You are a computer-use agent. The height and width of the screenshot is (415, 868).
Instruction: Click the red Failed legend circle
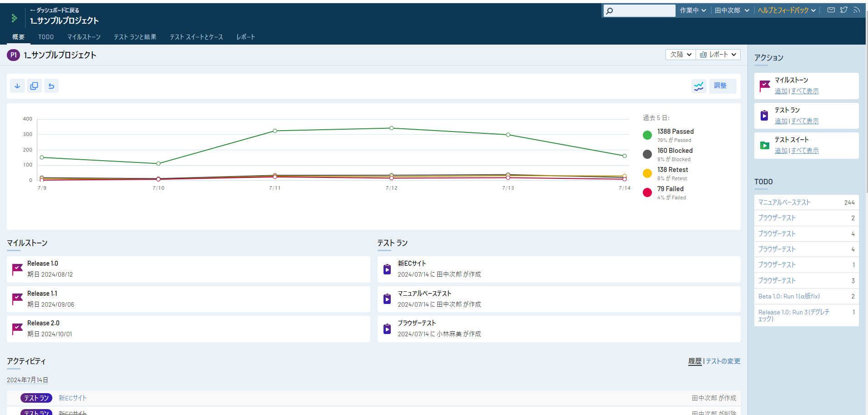(647, 192)
